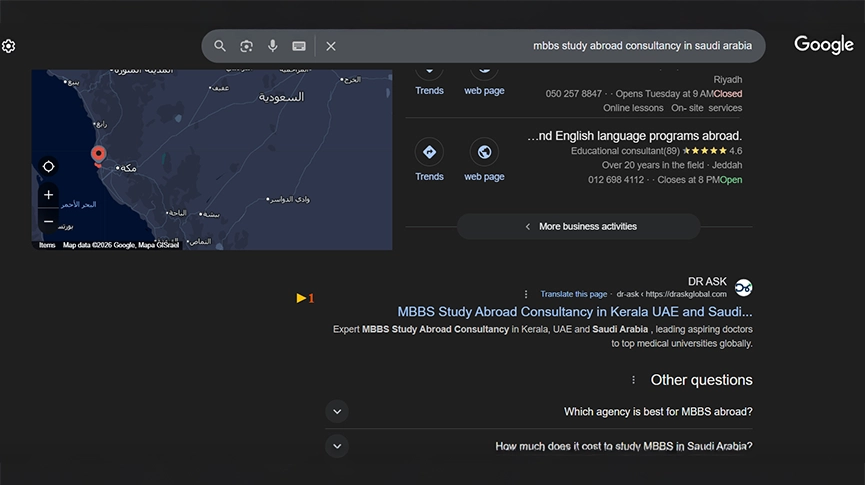Open MBBS Study Abroad Consultancy result link
865x485 pixels.
point(574,312)
